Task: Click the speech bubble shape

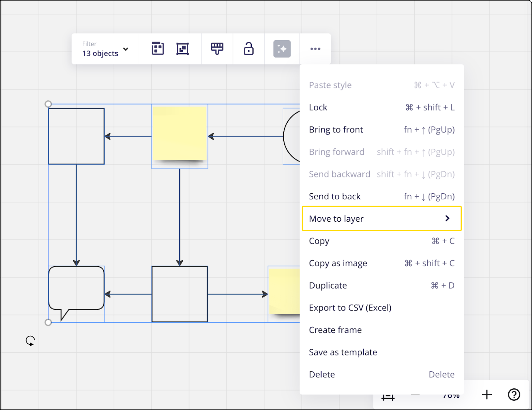Action: 76,288
